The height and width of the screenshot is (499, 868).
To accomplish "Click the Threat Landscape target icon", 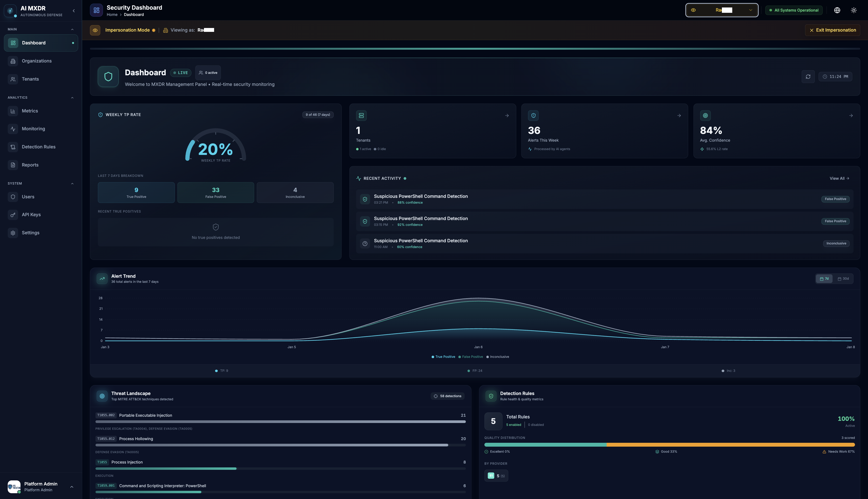I will 102,396.
